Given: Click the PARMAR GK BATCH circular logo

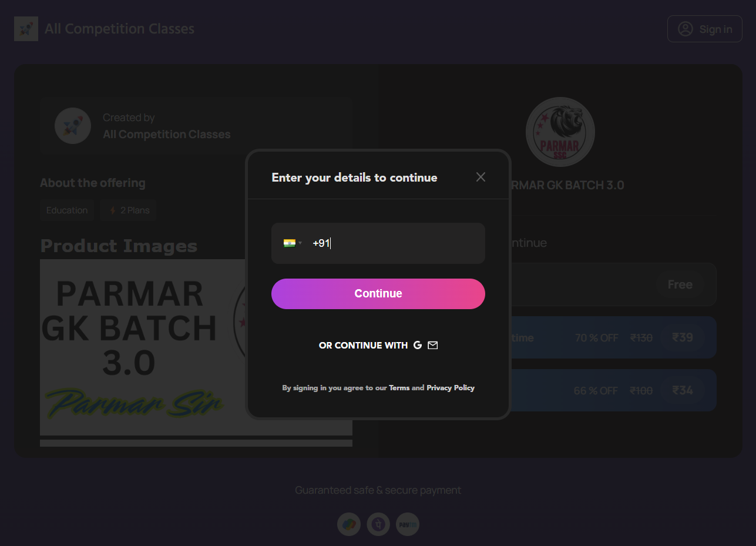Looking at the screenshot, I should pyautogui.click(x=560, y=132).
